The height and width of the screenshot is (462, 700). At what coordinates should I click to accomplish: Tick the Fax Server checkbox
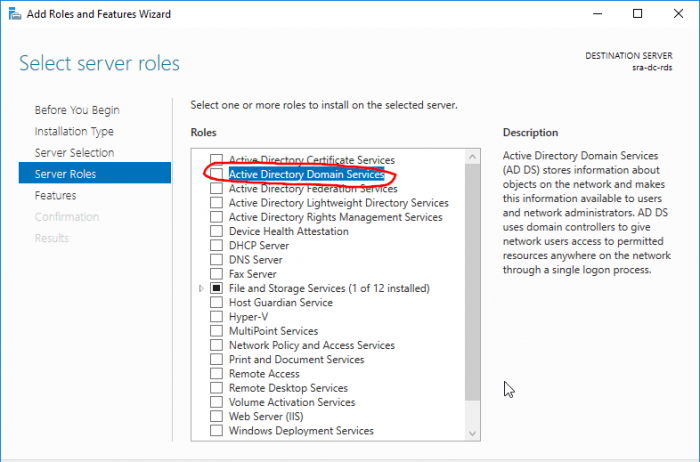[x=217, y=274]
